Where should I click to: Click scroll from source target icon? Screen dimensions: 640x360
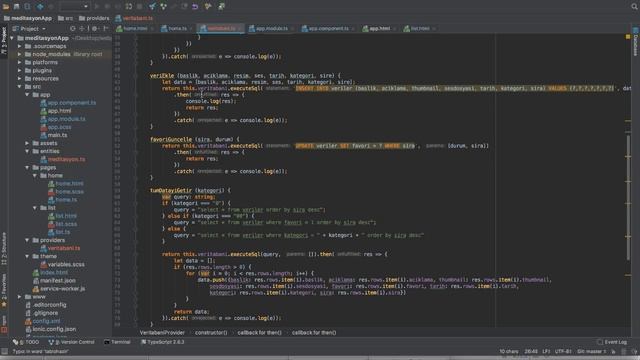pos(73,29)
